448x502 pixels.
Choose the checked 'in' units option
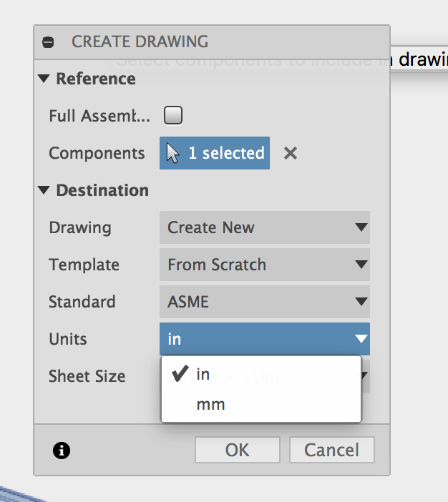203,375
